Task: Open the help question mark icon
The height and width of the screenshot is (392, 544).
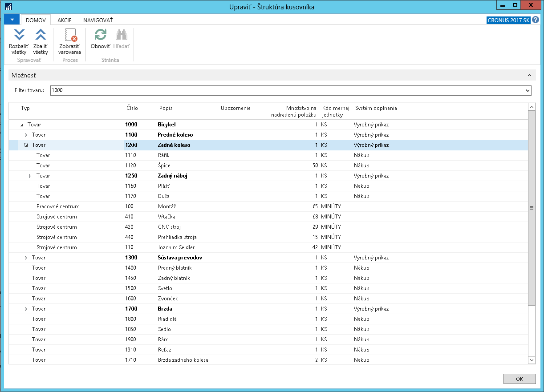Action: pyautogui.click(x=536, y=20)
